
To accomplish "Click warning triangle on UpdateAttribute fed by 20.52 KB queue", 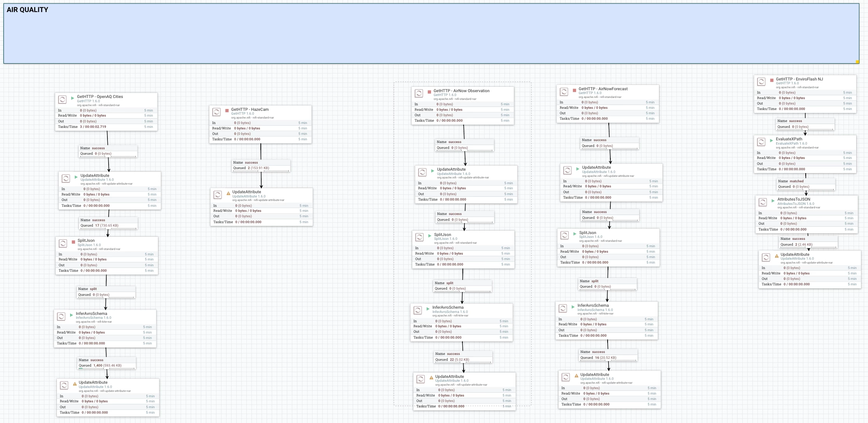I will (x=576, y=376).
